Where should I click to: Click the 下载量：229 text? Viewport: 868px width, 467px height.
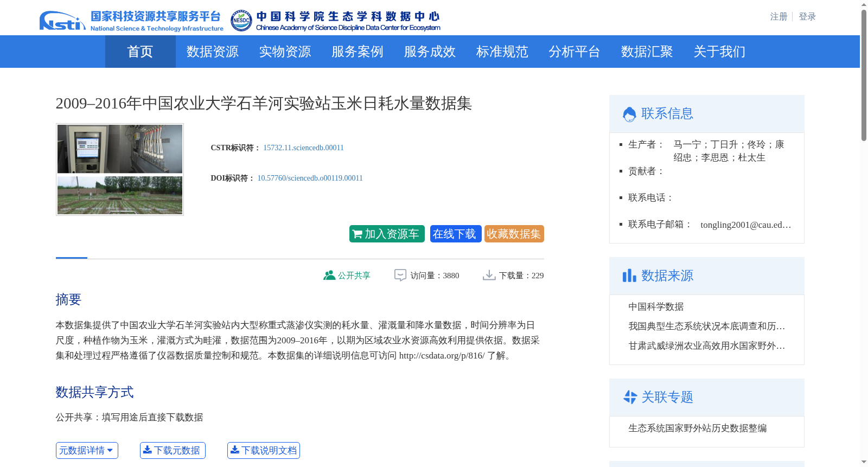[521, 276]
